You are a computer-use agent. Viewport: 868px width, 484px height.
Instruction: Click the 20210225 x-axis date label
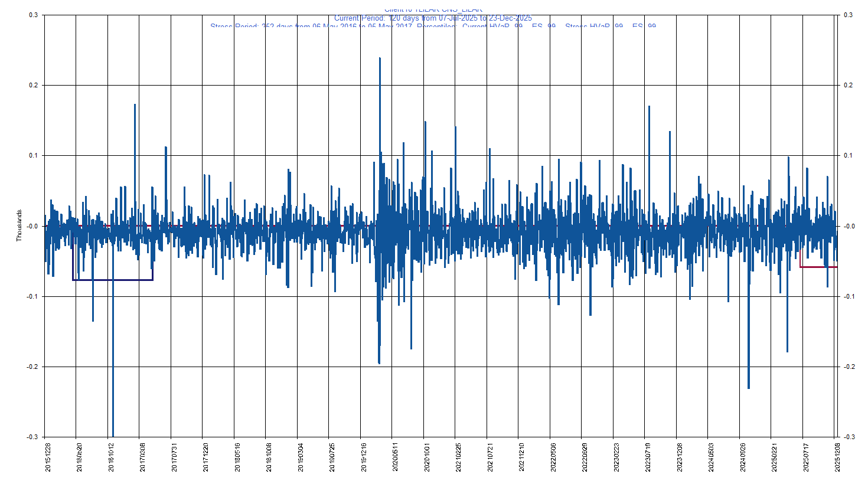point(458,457)
